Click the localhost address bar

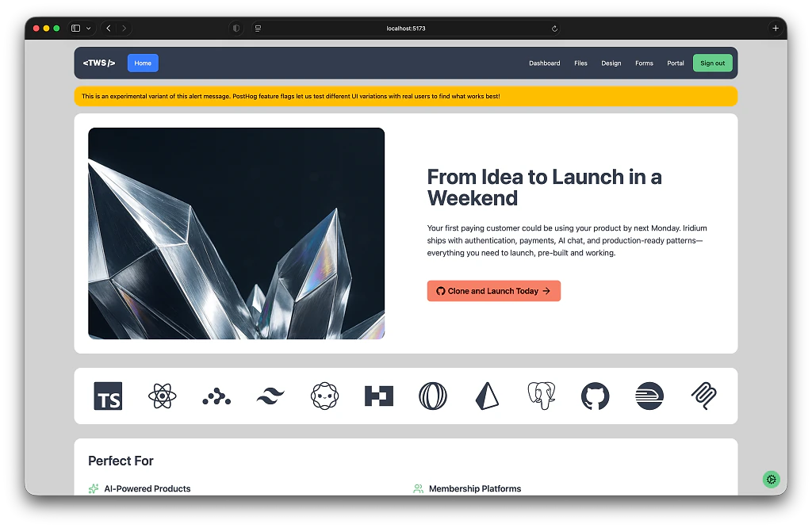point(406,28)
